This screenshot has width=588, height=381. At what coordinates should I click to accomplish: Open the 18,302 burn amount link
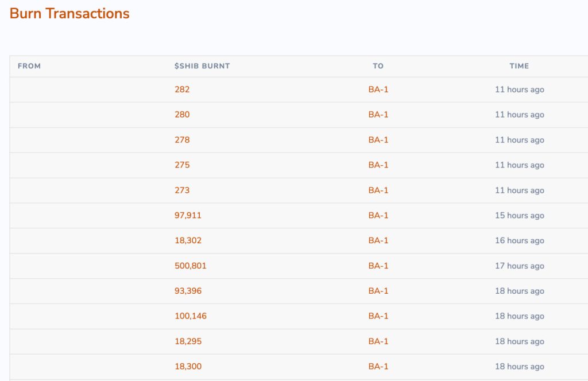[x=188, y=241]
